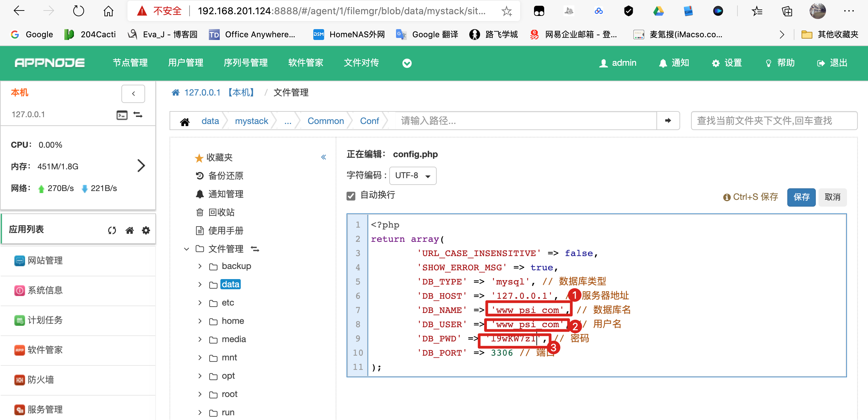Click the blue 保存 button
The image size is (868, 420).
(x=801, y=197)
